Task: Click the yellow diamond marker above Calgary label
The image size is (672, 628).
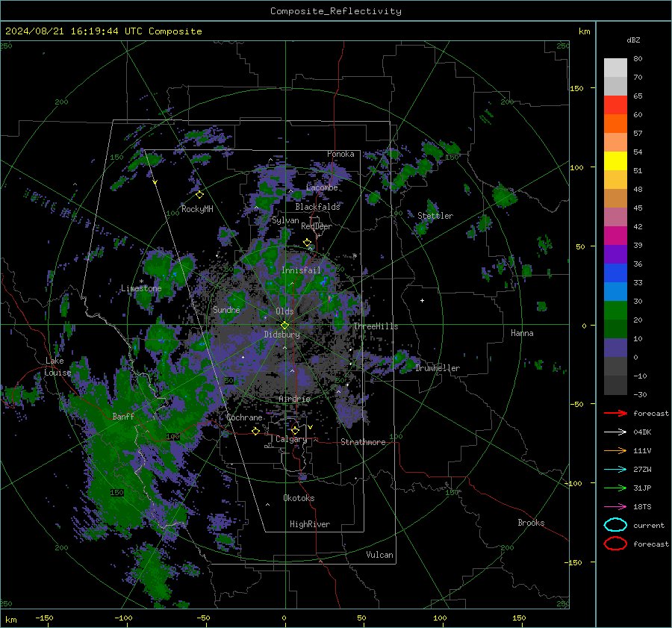Action: point(295,430)
